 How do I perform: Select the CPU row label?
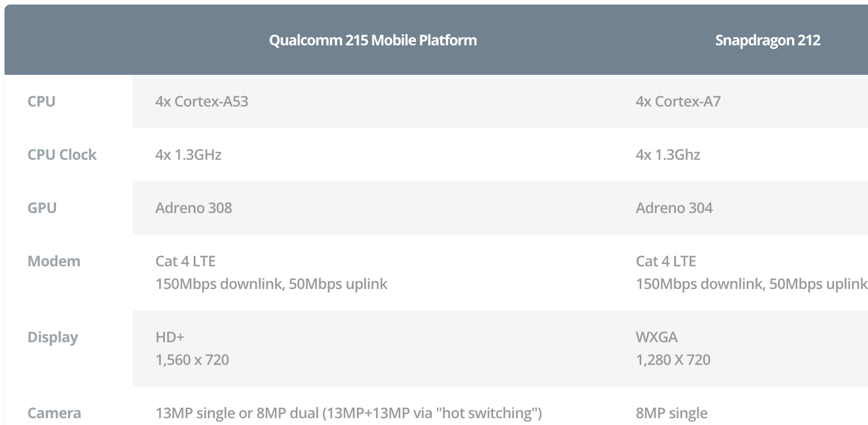click(41, 101)
